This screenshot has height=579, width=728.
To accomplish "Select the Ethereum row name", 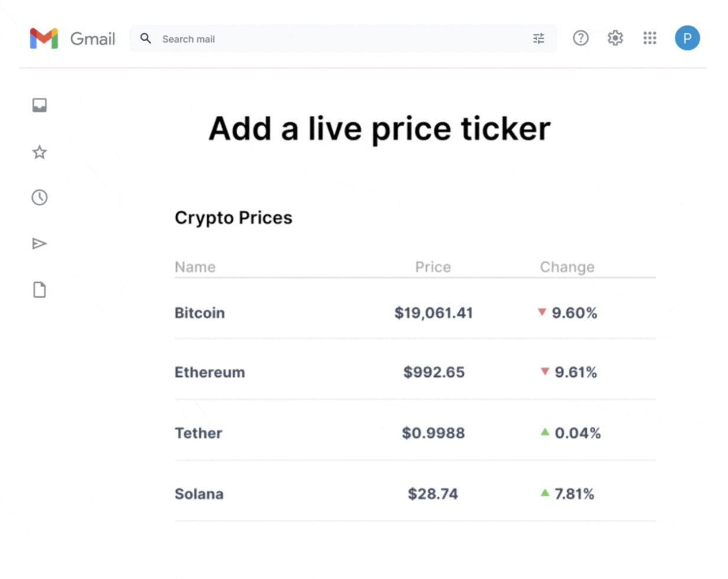I will click(x=210, y=373).
